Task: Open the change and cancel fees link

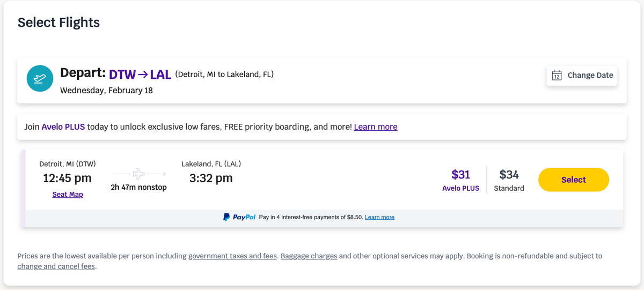Action: [56, 266]
